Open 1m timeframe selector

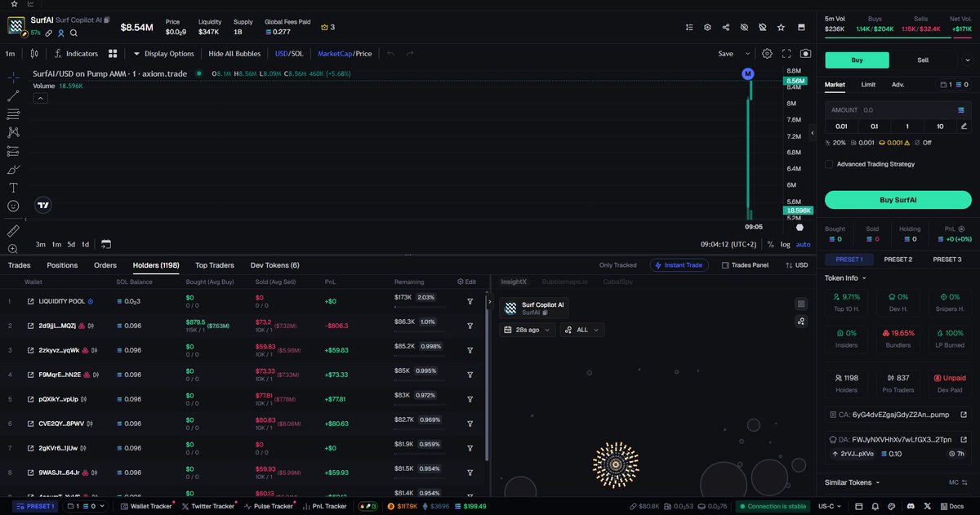tap(10, 54)
